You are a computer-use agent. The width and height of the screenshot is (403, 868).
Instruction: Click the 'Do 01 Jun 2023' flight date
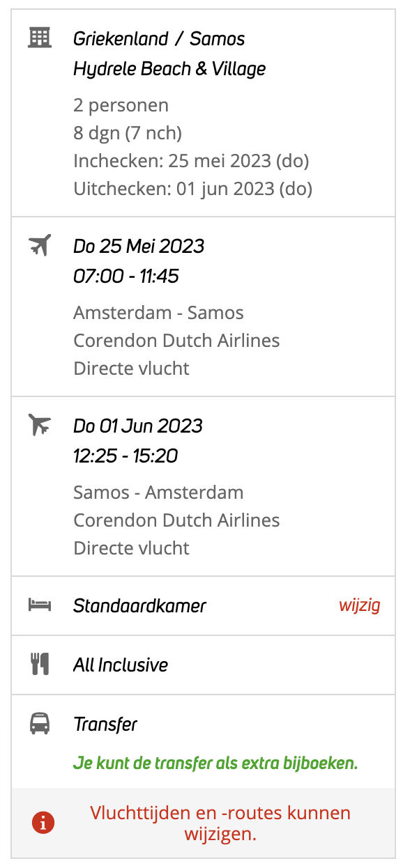point(138,426)
